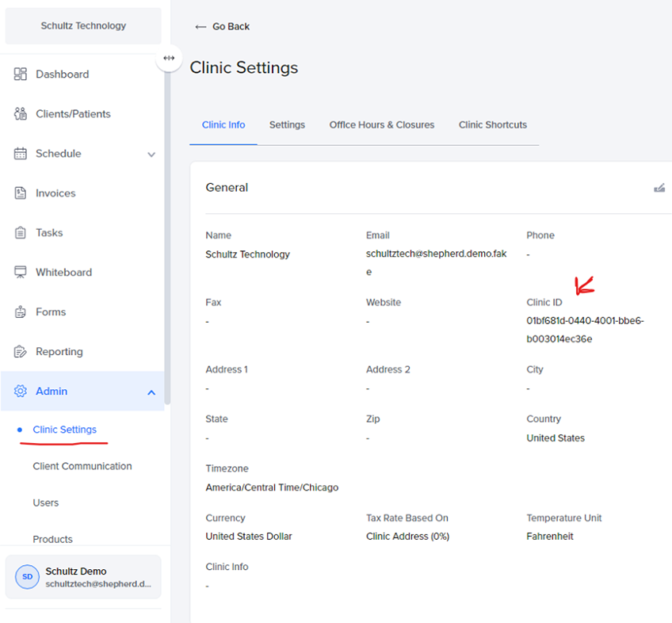
Task: Collapse the Admin section chevron
Action: point(151,392)
